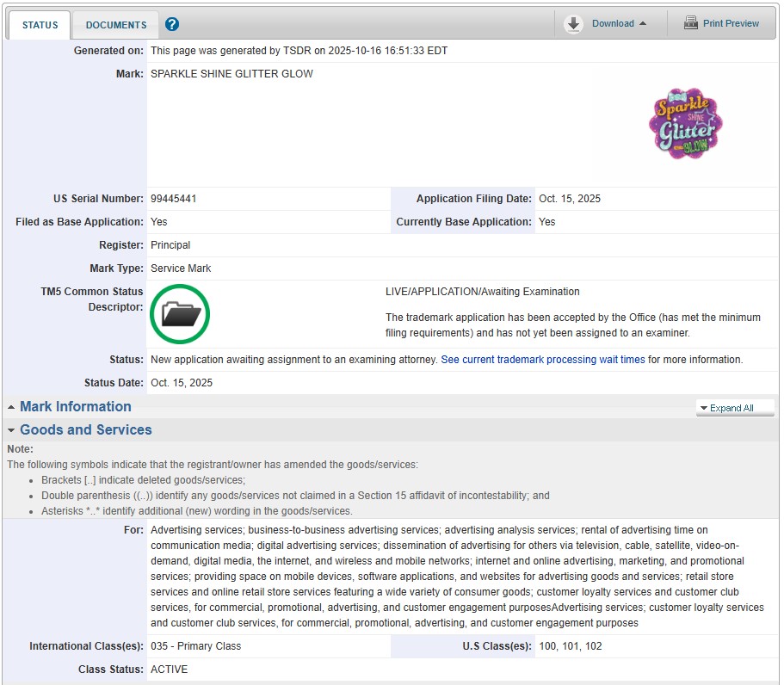Select the STATUS tab
784x685 pixels.
40,25
